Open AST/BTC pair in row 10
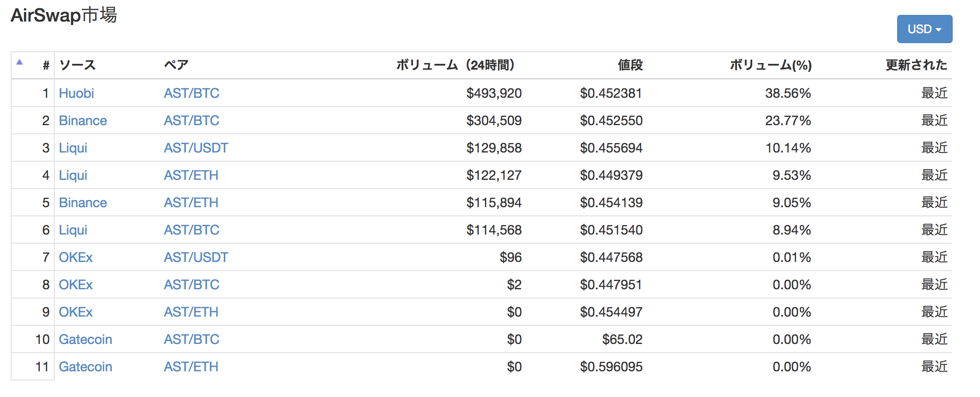 (191, 339)
